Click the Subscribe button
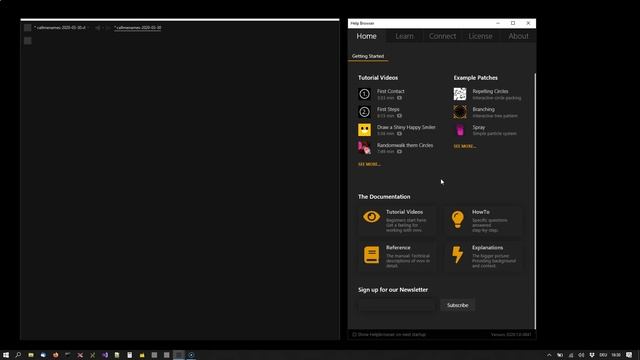The height and width of the screenshot is (360, 640). tap(458, 305)
